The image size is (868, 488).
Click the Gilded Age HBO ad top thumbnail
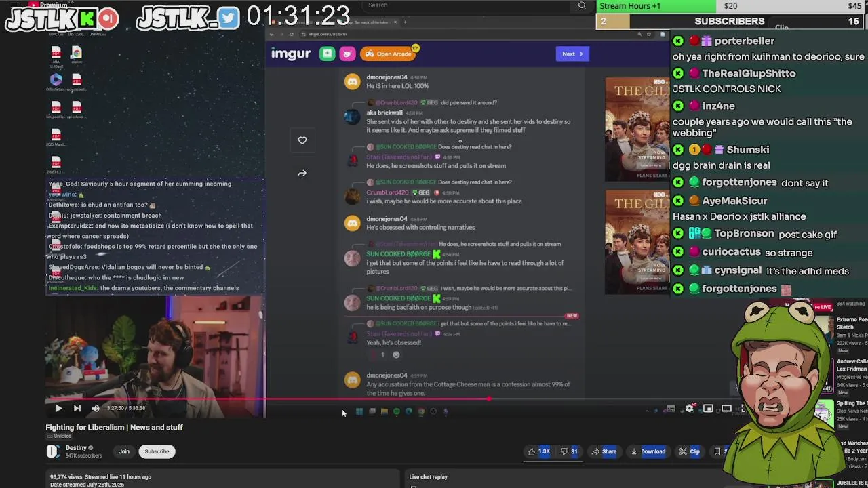pos(637,129)
